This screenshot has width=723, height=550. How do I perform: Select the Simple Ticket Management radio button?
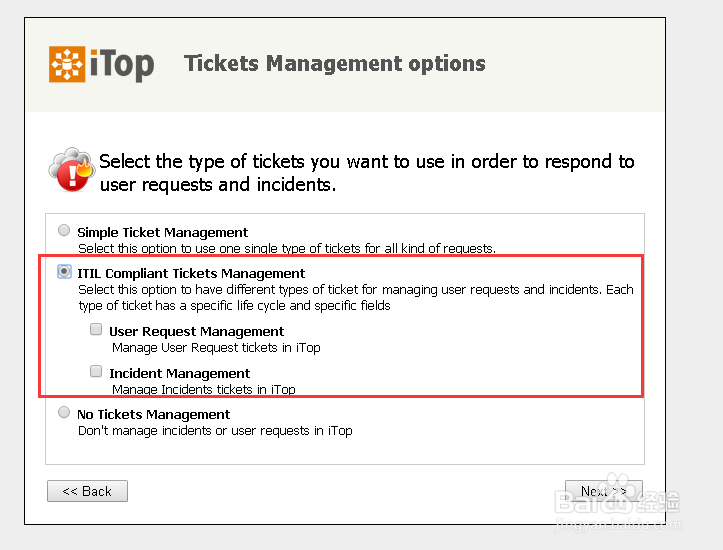pos(65,230)
